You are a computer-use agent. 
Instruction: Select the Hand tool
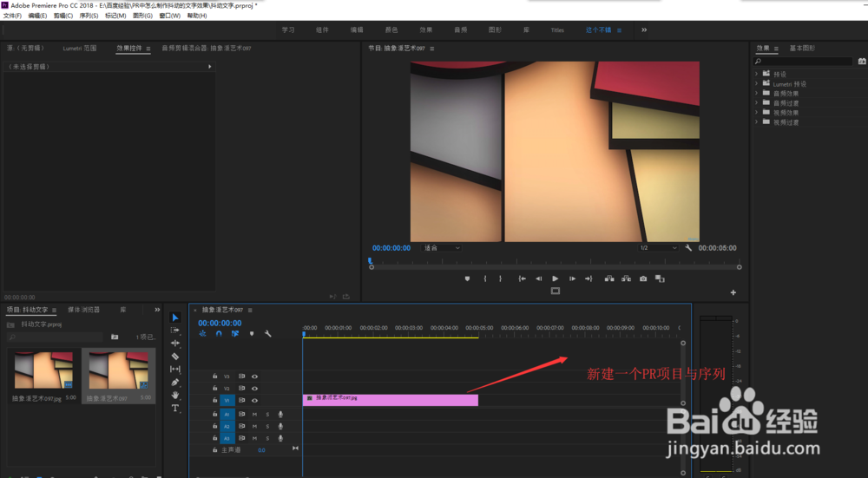pos(175,395)
